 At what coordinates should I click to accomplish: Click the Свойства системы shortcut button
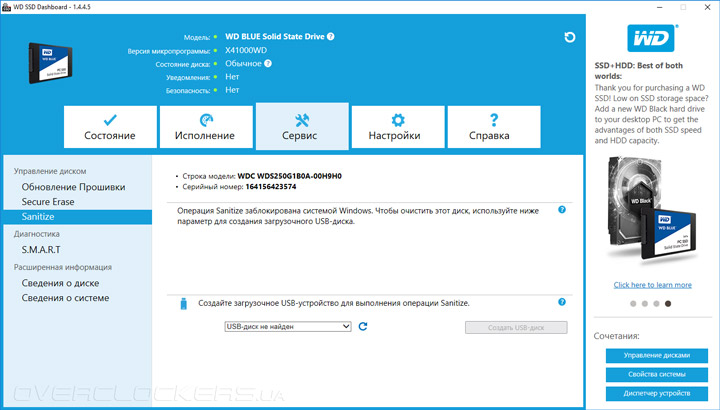657,374
